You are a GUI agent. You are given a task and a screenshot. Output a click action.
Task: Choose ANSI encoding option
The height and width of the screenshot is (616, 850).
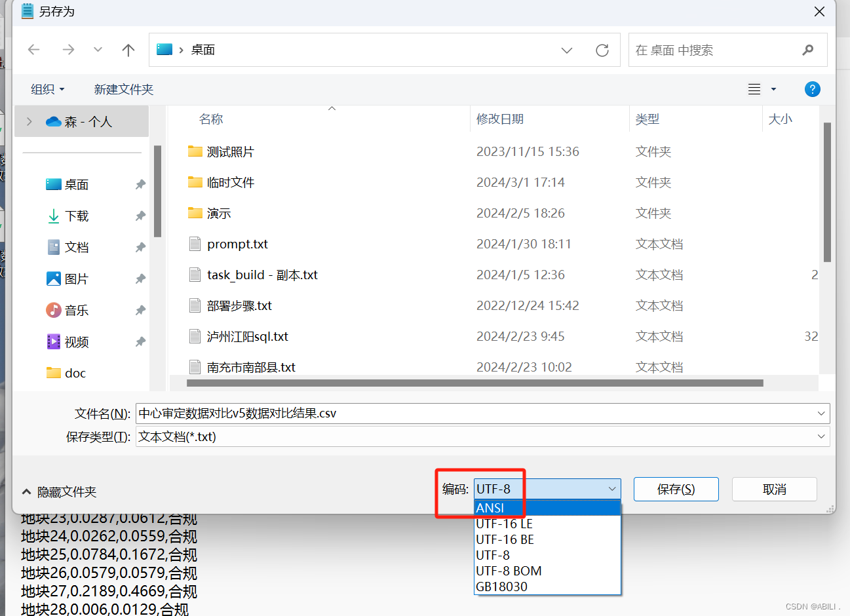547,508
